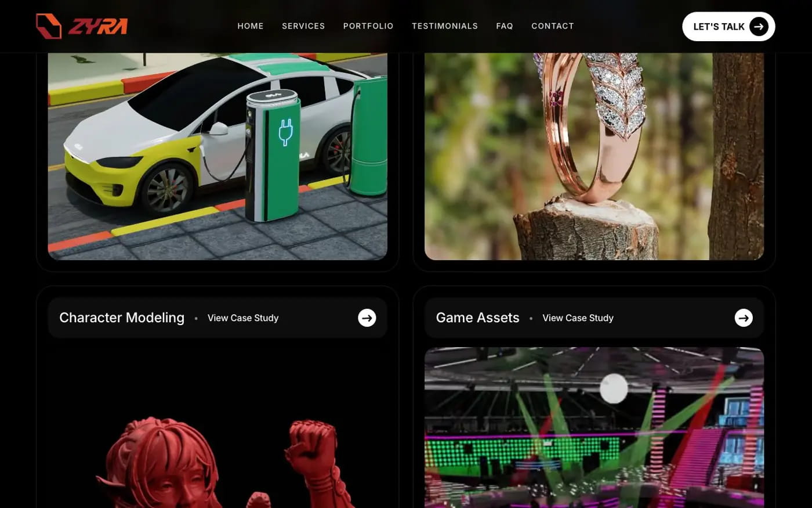Click the ZYRA wordmark text

point(98,27)
